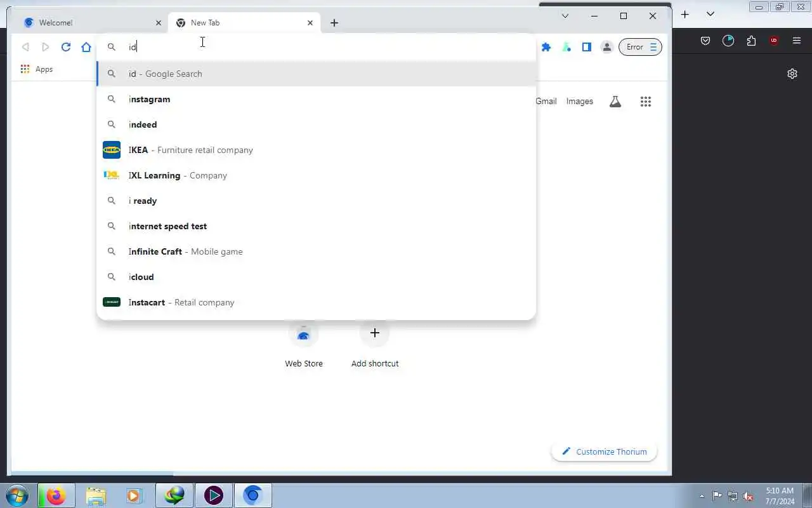Open Firefox hamburger application menu
The image size is (812, 508).
pos(797,41)
